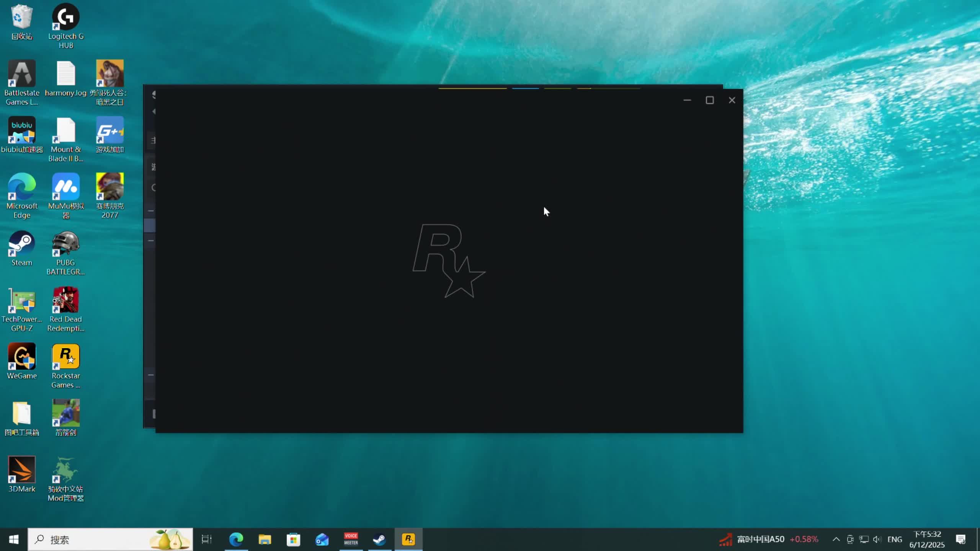Open the 3DMark desktop icon
The height and width of the screenshot is (551, 980).
(22, 474)
